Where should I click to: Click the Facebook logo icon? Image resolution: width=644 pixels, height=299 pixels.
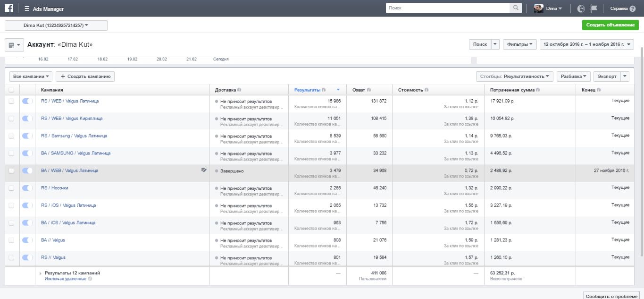[x=8, y=9]
